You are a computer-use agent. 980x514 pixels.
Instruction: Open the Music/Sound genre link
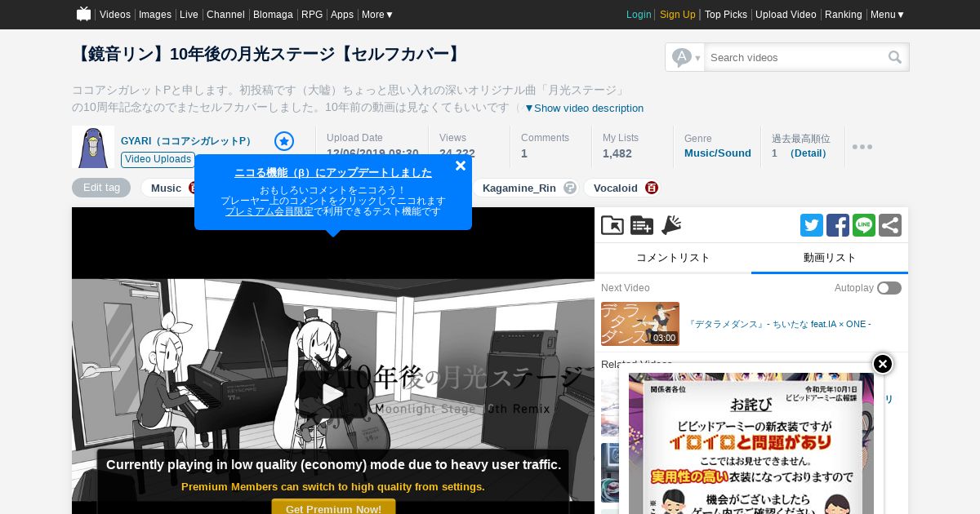[718, 153]
